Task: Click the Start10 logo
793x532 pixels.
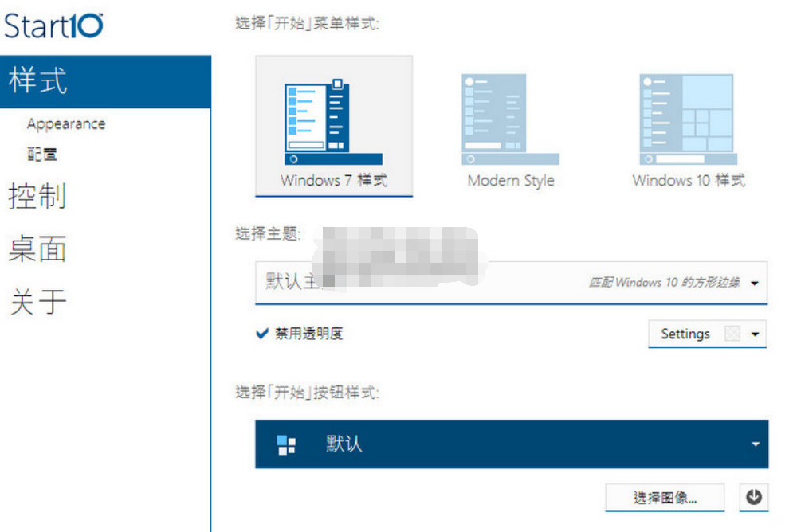Action: 53,25
